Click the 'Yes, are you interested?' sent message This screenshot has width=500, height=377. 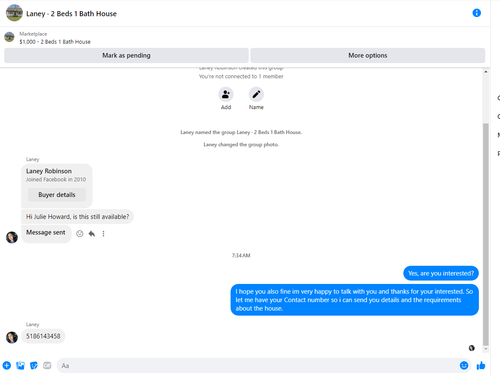point(441,273)
